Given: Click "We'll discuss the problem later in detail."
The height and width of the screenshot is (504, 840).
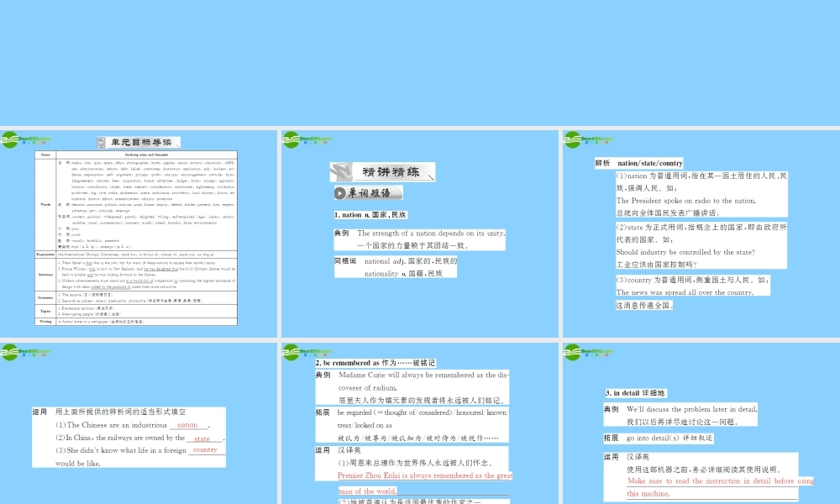Looking at the screenshot, I should pyautogui.click(x=691, y=409).
